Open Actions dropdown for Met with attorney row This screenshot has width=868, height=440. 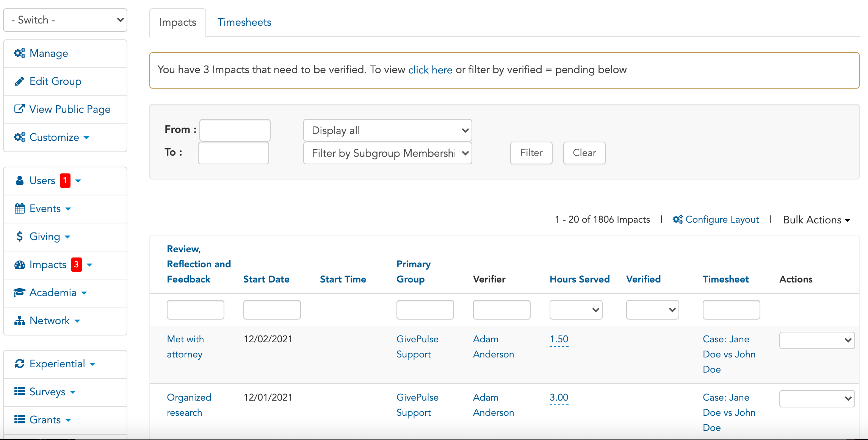[x=817, y=340]
